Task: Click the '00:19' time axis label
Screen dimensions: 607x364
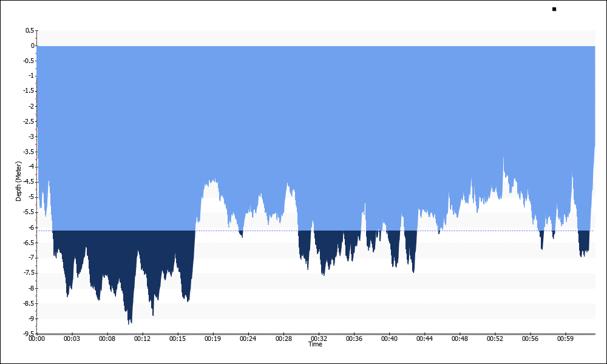Action: [213, 339]
